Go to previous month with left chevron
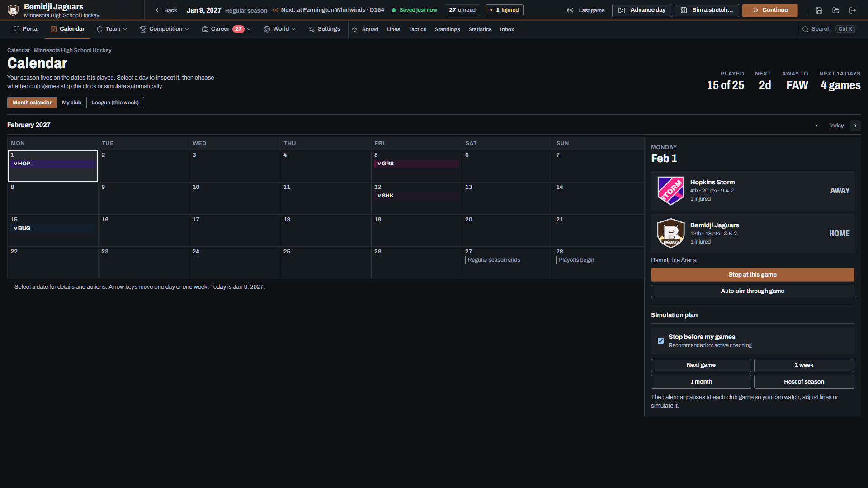 [817, 126]
